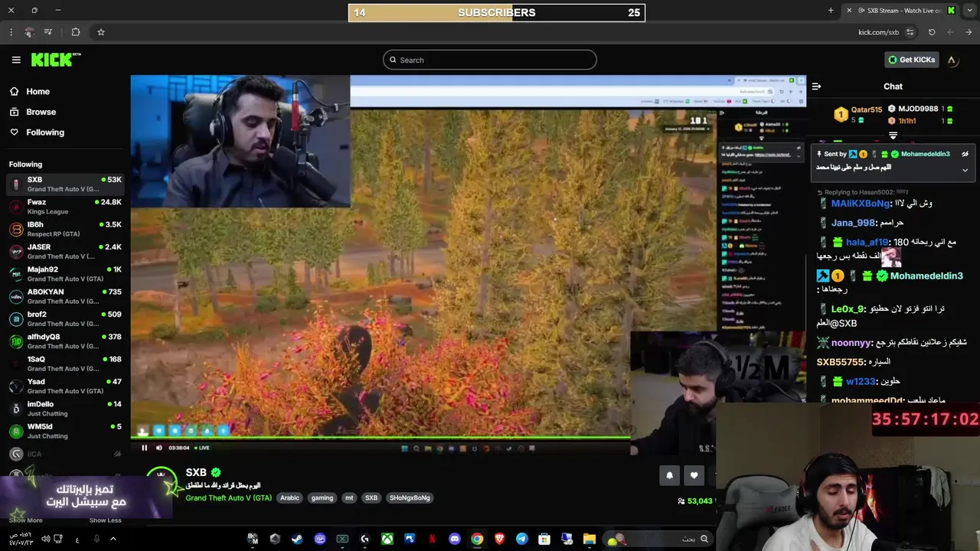Screen dimensions: 980x551
Task: Click the heart follow button
Action: click(694, 475)
